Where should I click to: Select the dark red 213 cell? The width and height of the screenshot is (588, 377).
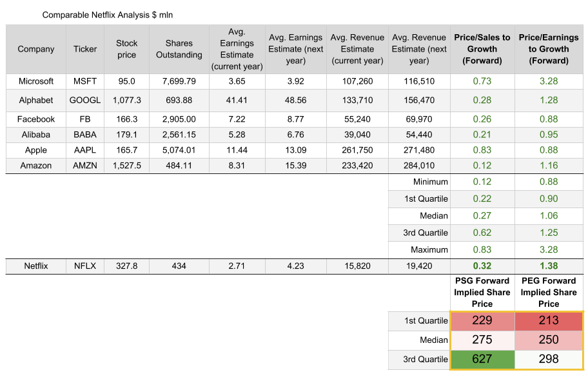point(549,321)
